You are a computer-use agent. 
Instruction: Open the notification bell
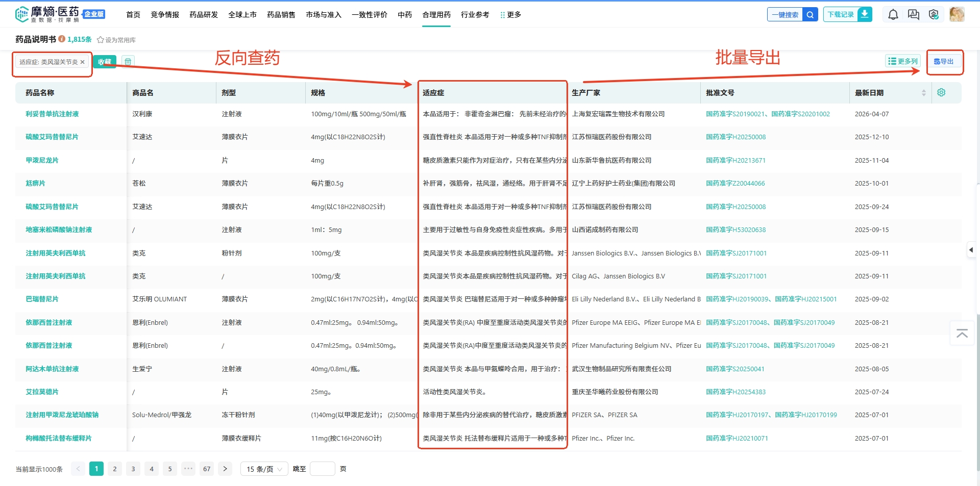(893, 15)
